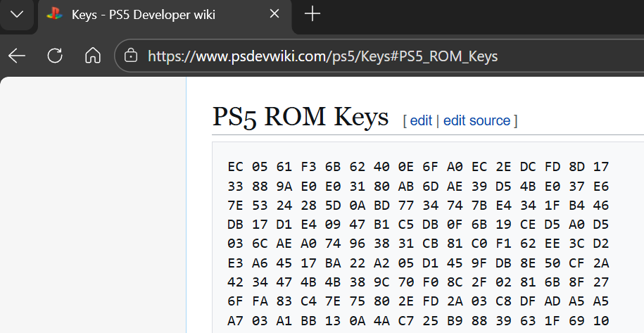Screen dimensions: 644x333
Task: Click the hex byte CE in the fourth row
Action: point(528,225)
